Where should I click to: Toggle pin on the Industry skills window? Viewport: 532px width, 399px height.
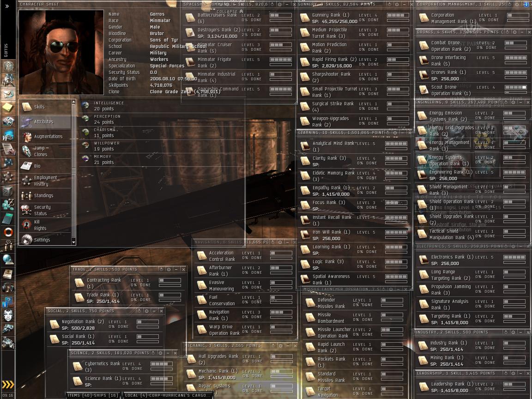[x=514, y=332]
